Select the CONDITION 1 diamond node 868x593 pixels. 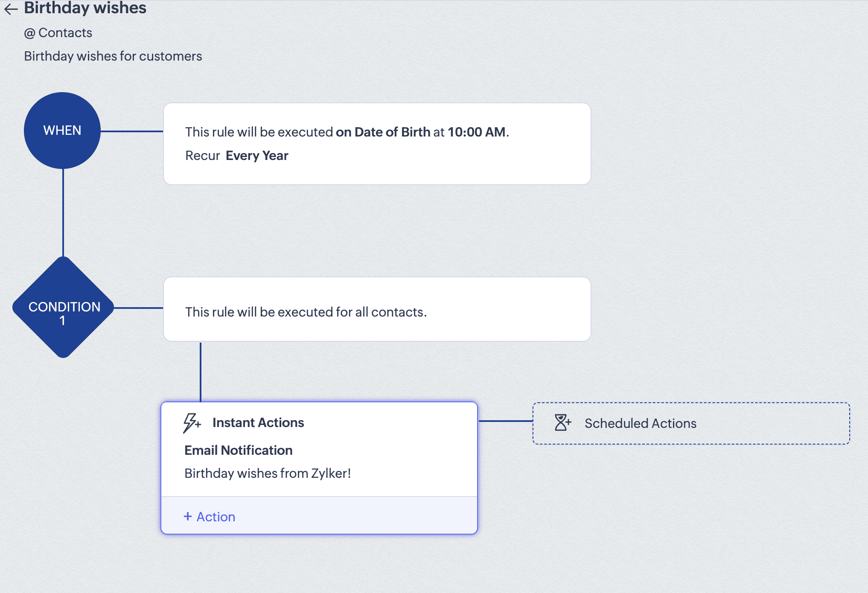(63, 308)
